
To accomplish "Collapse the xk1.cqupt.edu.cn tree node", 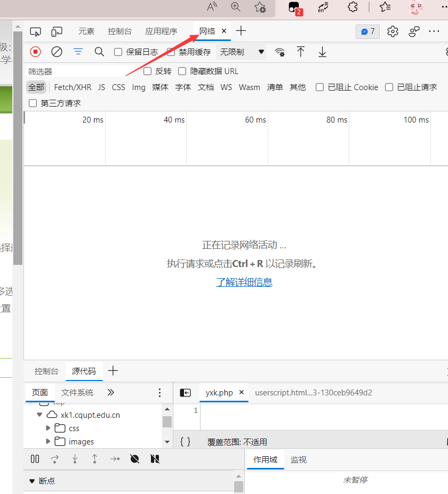I will click(x=39, y=415).
